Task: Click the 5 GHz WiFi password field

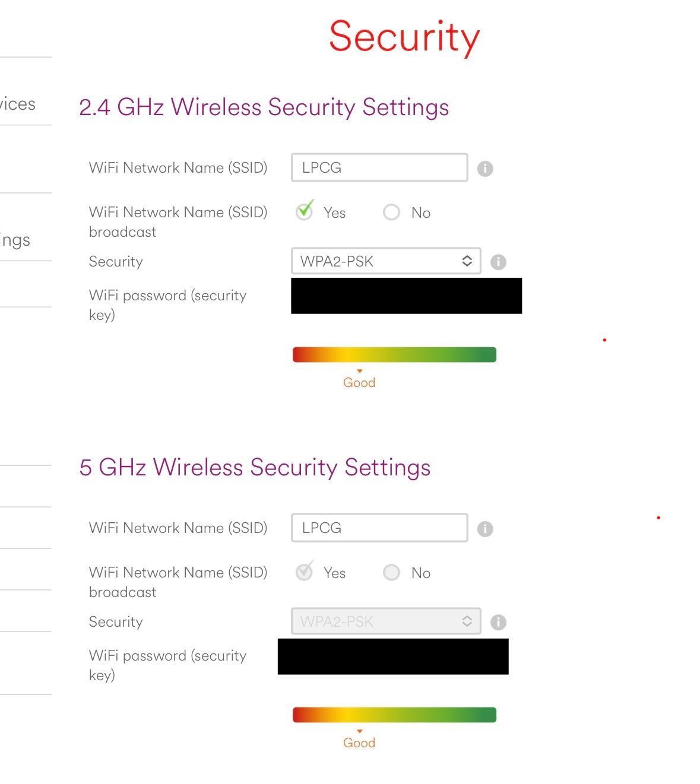Action: click(x=393, y=656)
